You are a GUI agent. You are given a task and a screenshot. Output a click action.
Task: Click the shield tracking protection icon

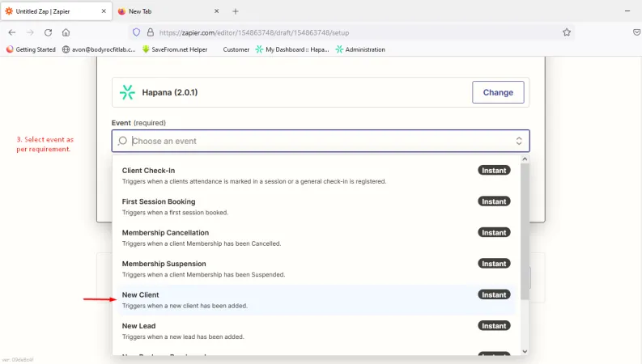coord(136,32)
